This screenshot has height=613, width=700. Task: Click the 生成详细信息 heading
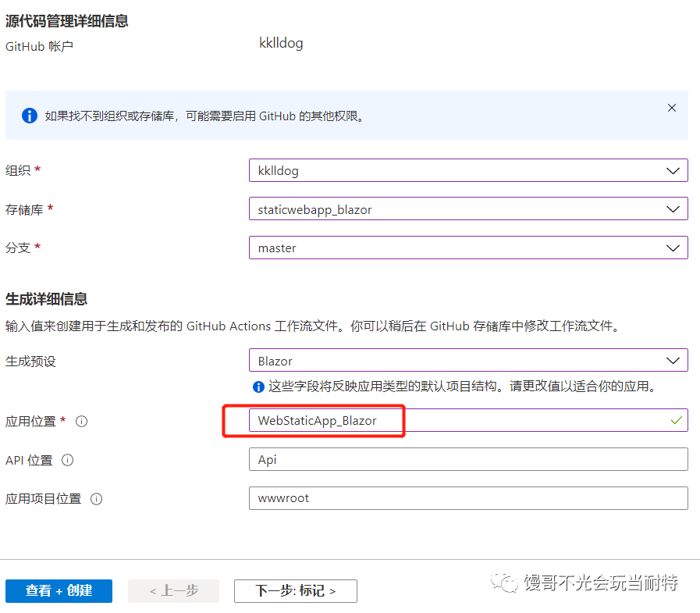46,299
